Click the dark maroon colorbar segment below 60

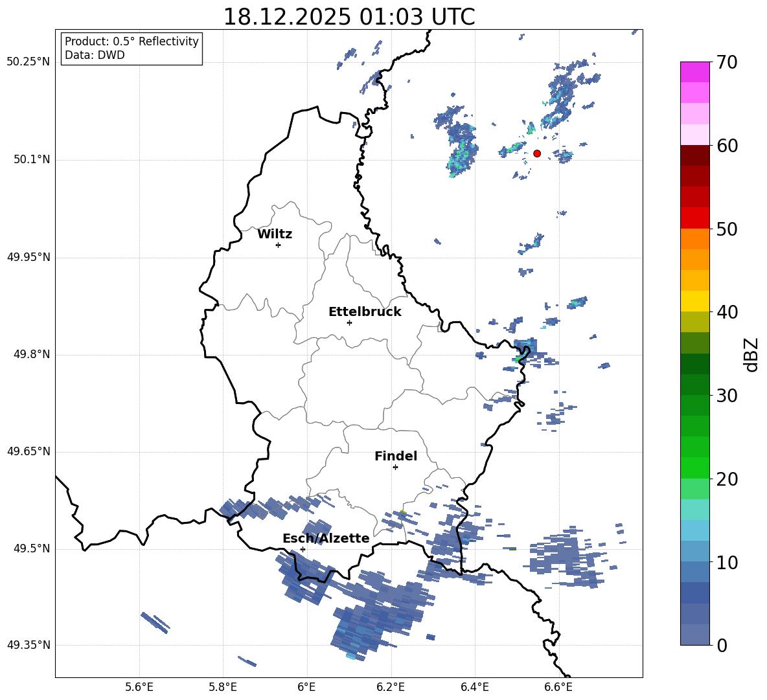coord(695,155)
